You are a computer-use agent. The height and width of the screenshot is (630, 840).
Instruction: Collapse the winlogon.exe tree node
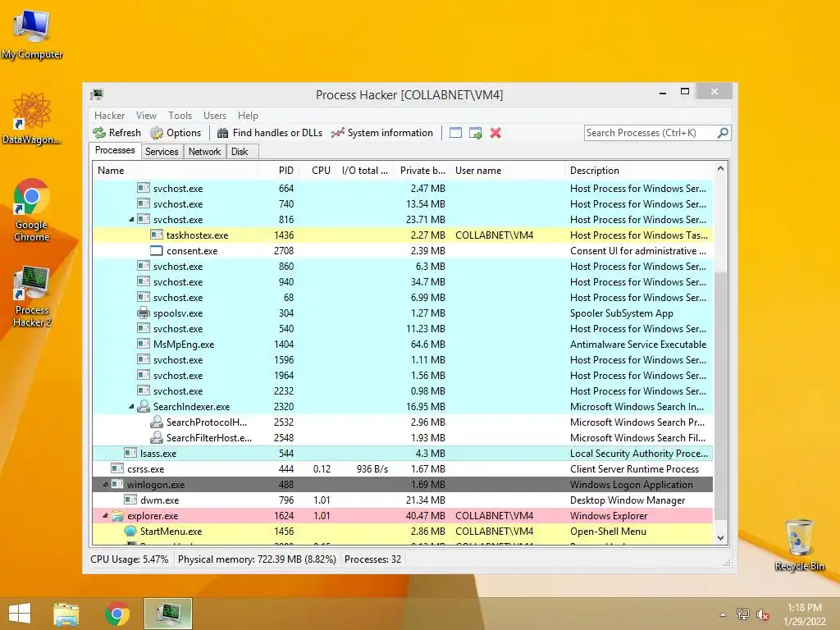[106, 484]
